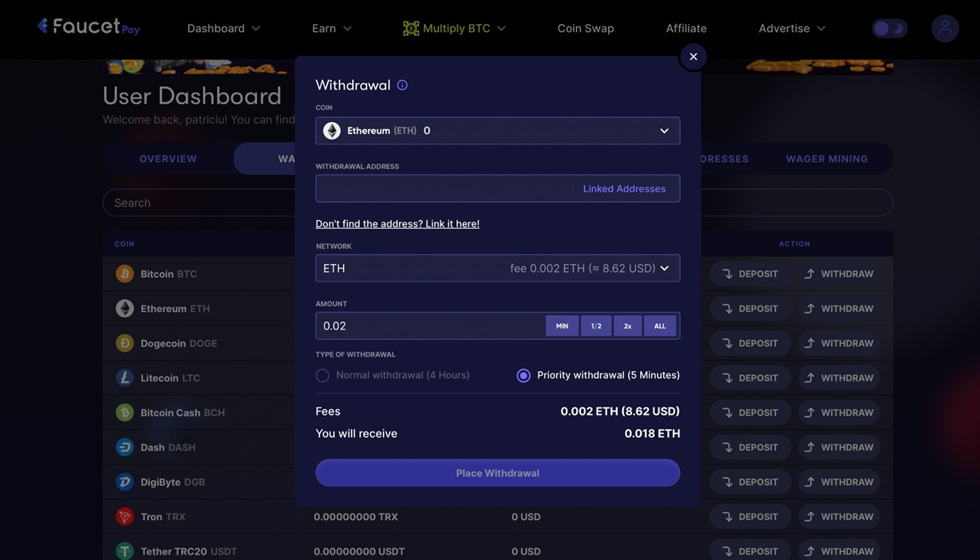Select Normal withdrawal (4 Hours) option
This screenshot has height=560, width=980.
tap(322, 376)
